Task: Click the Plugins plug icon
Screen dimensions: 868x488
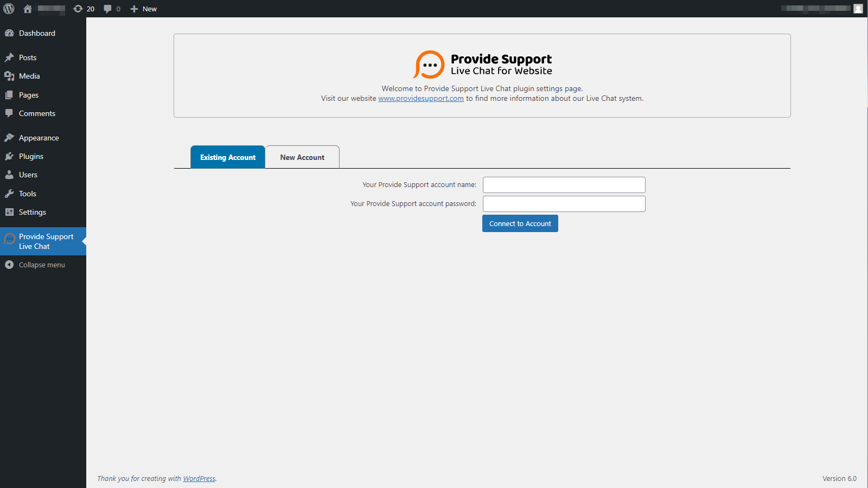Action: [x=9, y=156]
